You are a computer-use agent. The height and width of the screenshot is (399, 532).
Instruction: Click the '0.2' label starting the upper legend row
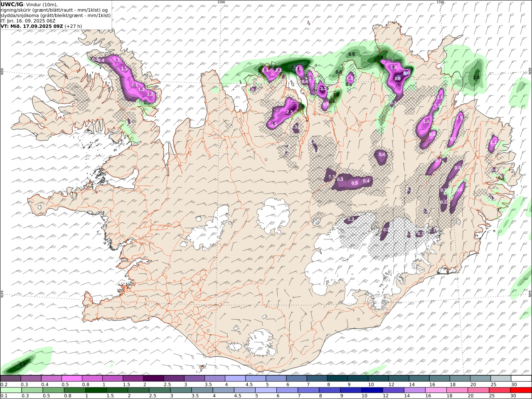coord(4,384)
